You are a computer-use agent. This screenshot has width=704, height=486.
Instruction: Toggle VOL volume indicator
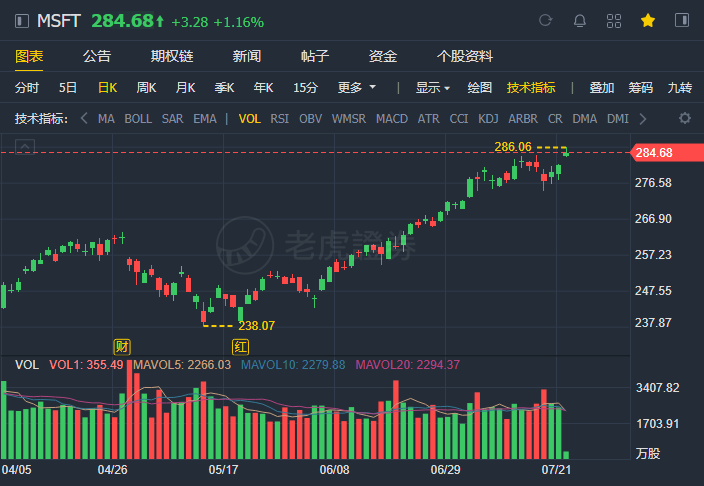[x=250, y=119]
